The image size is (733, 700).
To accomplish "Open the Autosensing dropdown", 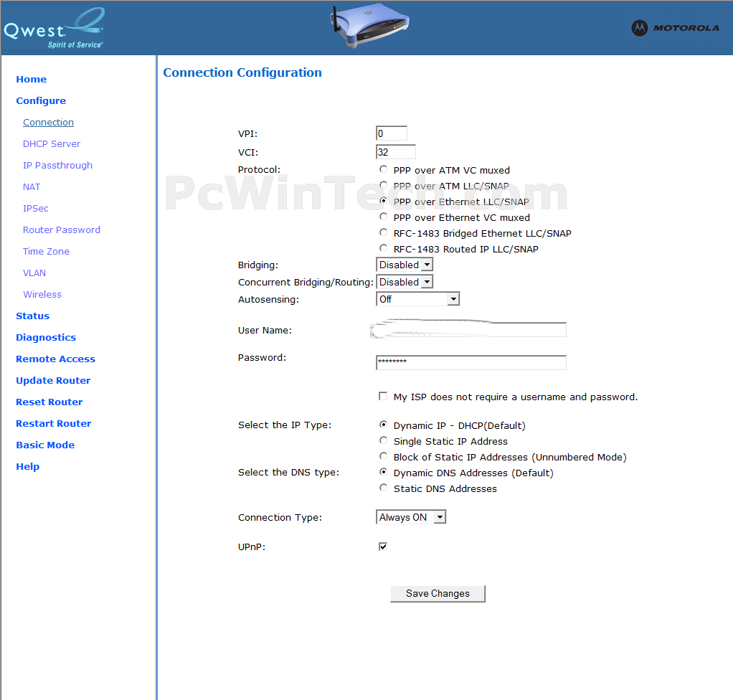I will 418,299.
